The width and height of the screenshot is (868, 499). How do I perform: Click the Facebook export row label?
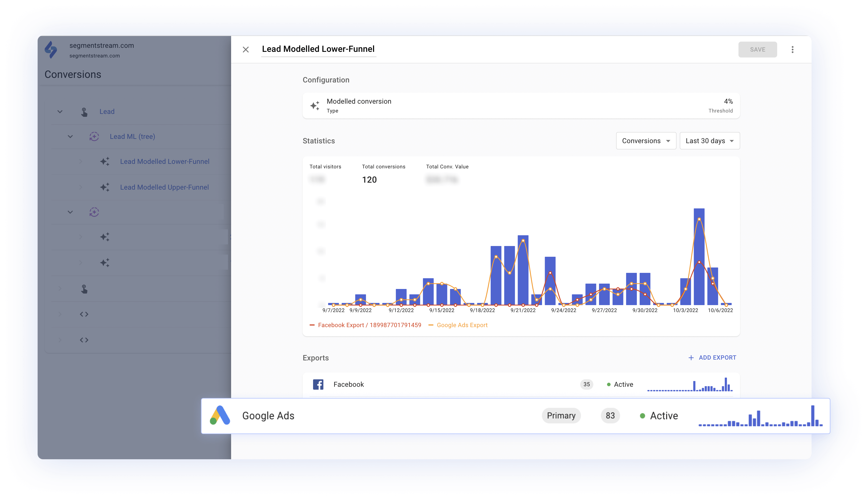[349, 384]
